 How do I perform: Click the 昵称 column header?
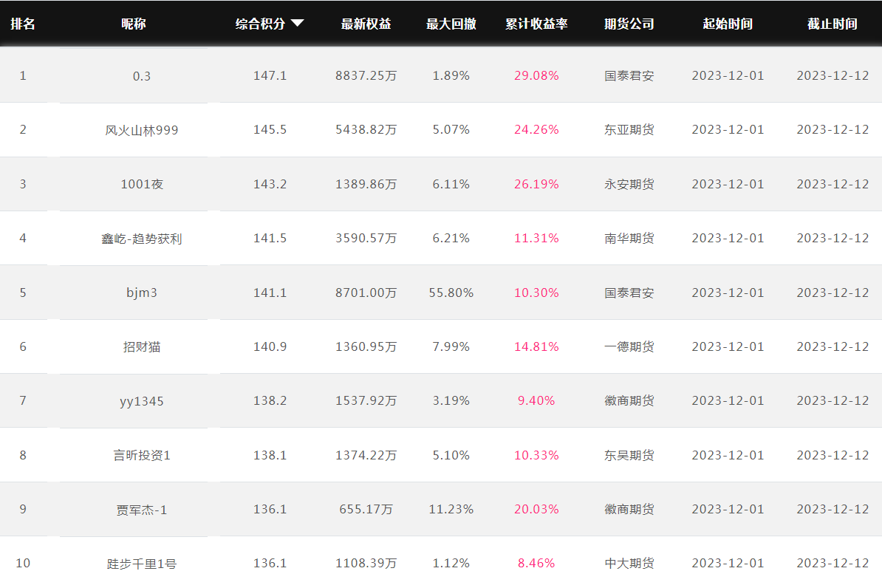pos(133,24)
